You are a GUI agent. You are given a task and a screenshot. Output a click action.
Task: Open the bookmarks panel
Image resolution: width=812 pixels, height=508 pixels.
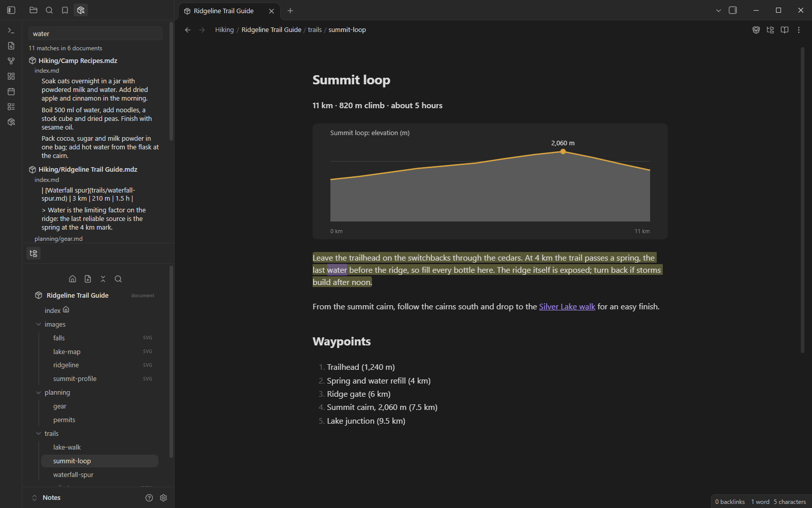(65, 10)
